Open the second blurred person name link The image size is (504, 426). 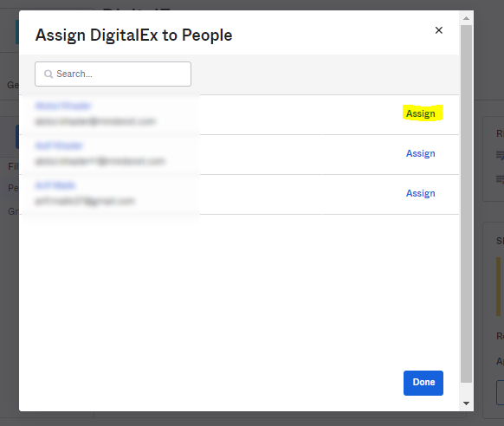pos(59,145)
